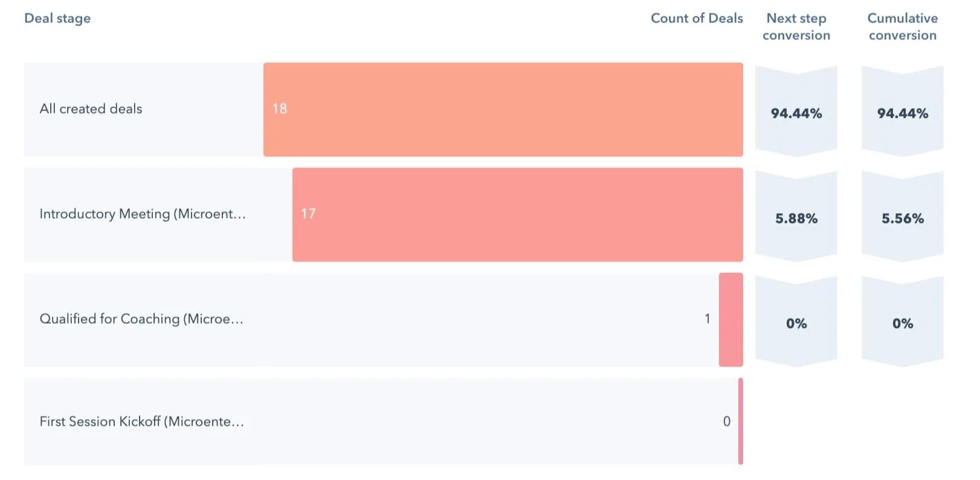Image resolution: width=980 pixels, height=480 pixels.
Task: Click the small pink Qualified for Coaching bar
Action: [730, 319]
